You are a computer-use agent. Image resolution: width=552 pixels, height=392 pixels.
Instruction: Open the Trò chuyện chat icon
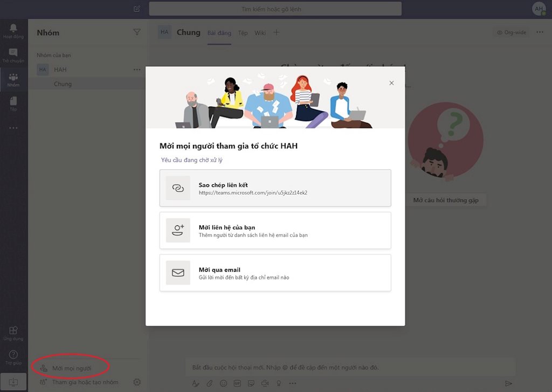(13, 55)
